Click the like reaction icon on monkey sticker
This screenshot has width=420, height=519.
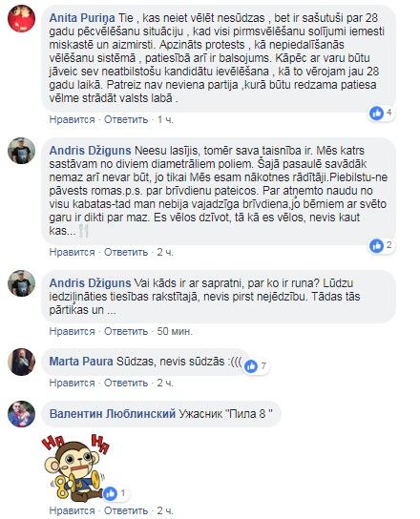click(x=111, y=494)
